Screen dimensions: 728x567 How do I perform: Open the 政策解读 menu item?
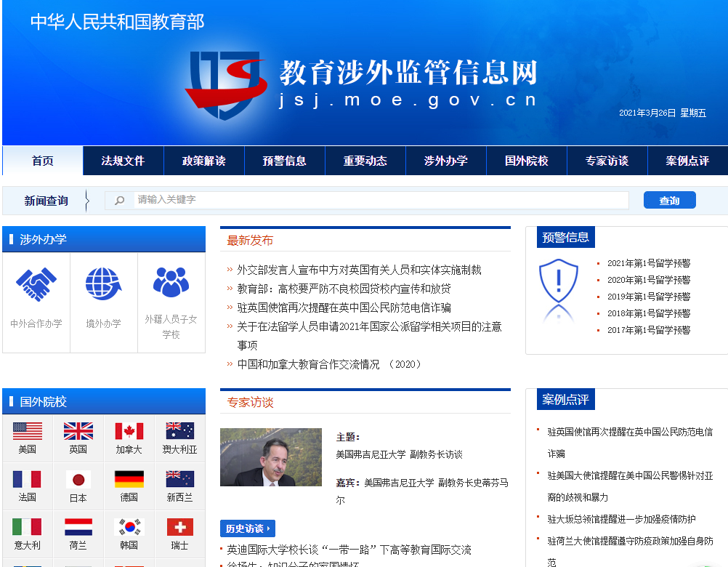click(204, 161)
